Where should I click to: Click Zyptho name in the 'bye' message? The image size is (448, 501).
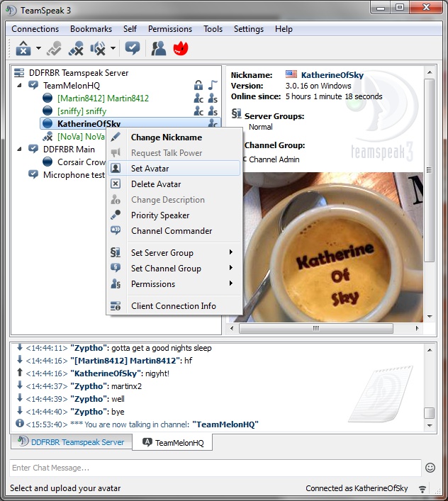[89, 412]
